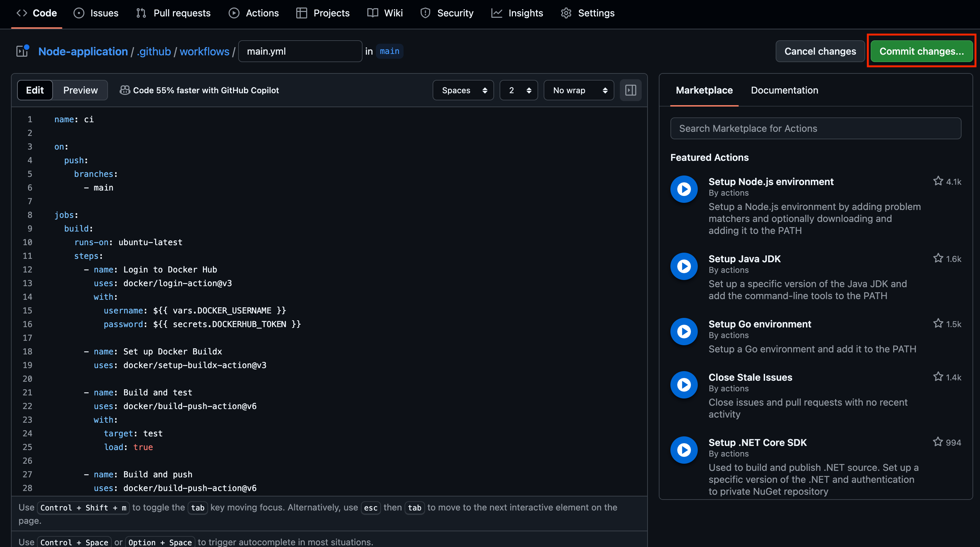Navigate to Node-application repository root
Viewport: 980px width, 547px height.
(83, 51)
